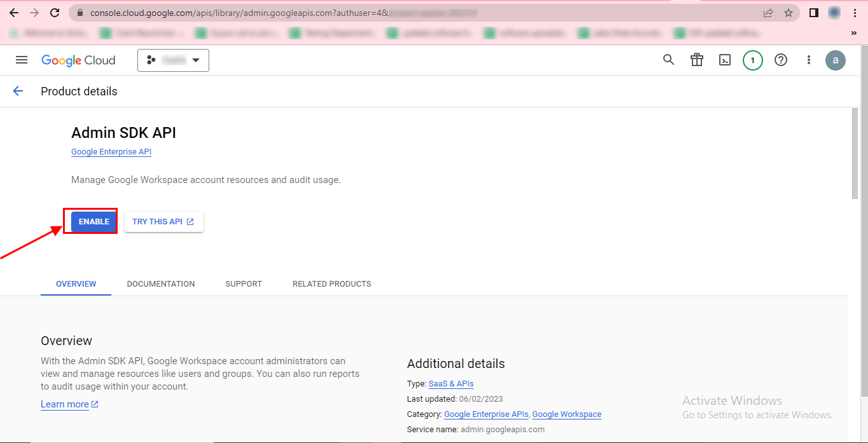Select the OVERVIEW tab

point(76,284)
